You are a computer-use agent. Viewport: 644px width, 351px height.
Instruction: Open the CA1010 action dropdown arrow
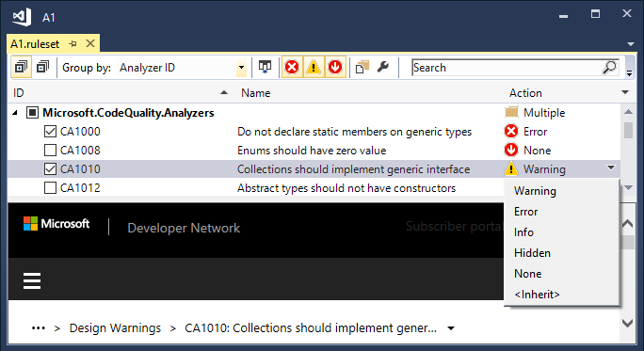tap(611, 168)
